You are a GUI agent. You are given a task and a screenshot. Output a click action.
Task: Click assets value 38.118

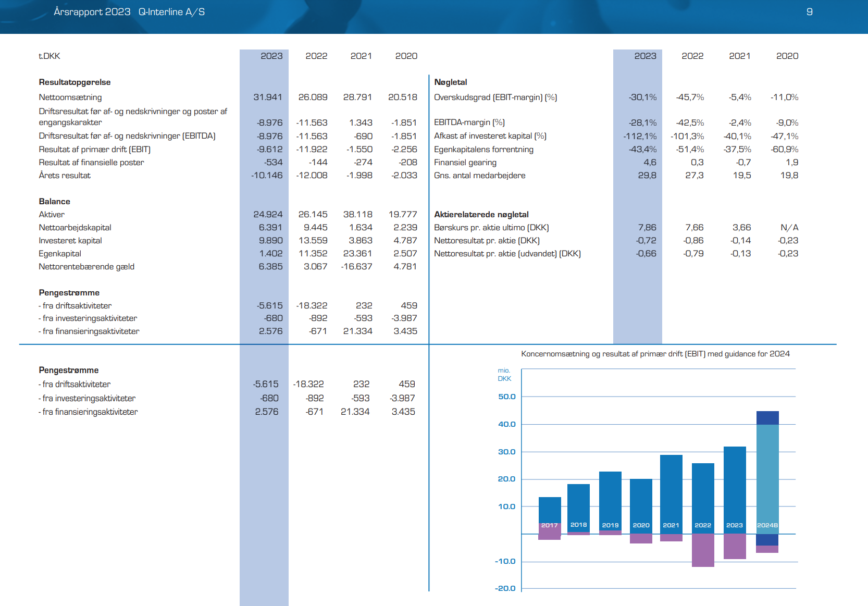(x=357, y=214)
